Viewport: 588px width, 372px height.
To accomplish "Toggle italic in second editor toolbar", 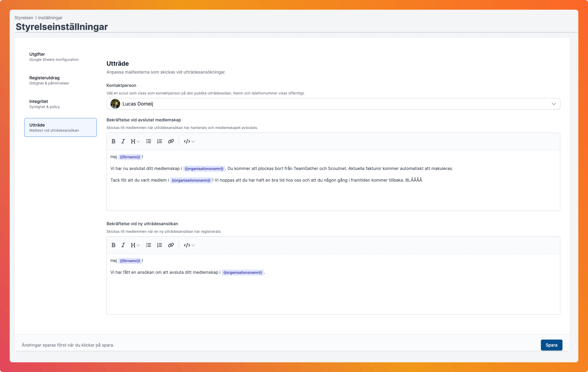I will pyautogui.click(x=123, y=245).
